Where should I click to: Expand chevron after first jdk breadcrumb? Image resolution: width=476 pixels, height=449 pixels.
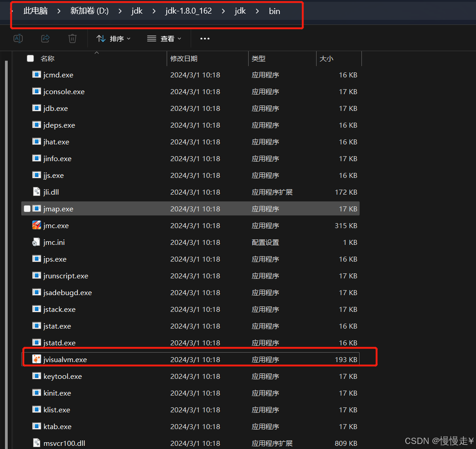point(154,11)
